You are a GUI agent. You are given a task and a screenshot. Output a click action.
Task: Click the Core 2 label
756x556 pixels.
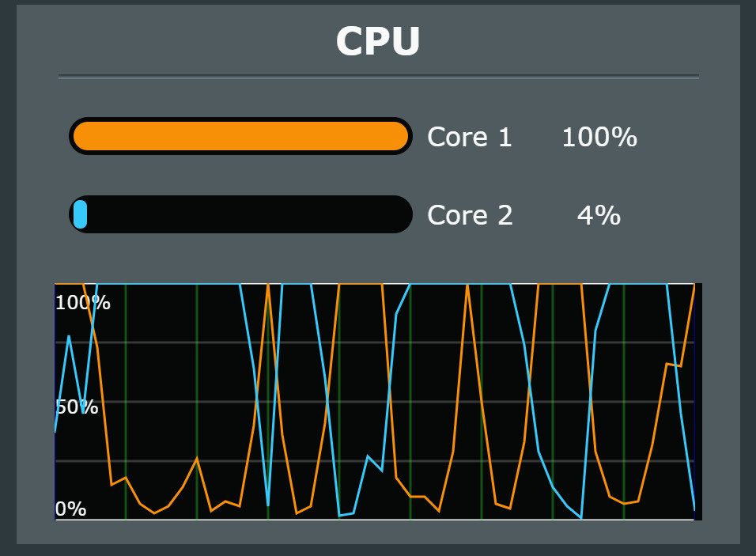(x=470, y=214)
